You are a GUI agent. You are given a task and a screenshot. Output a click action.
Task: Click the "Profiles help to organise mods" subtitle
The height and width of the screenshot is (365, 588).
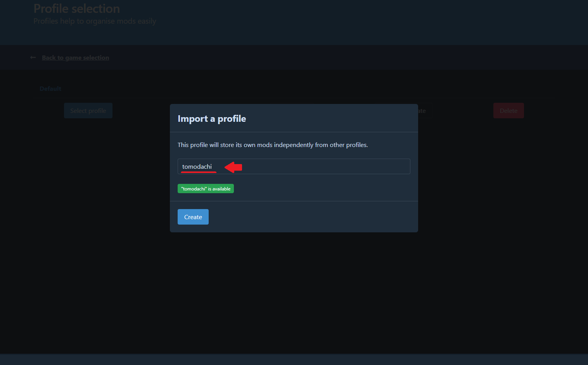95,21
